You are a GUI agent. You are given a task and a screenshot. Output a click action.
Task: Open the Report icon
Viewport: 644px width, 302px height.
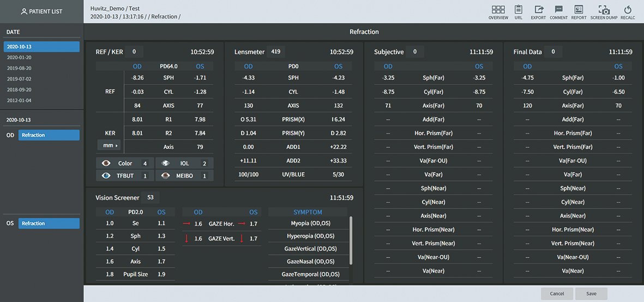pyautogui.click(x=579, y=10)
